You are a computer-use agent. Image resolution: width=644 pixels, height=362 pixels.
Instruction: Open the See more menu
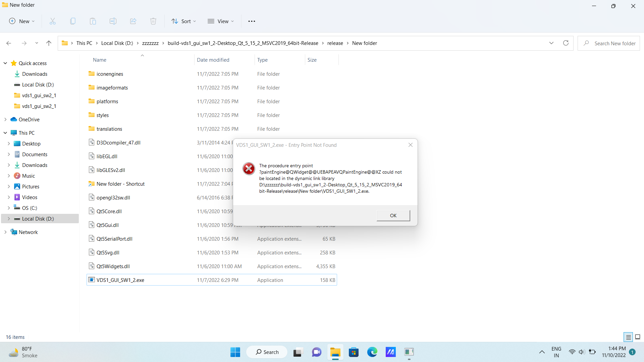point(252,21)
